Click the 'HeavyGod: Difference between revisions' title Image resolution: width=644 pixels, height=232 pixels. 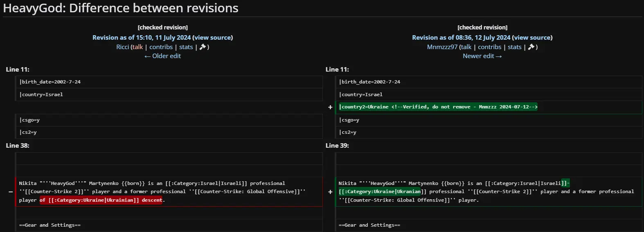[x=121, y=8]
